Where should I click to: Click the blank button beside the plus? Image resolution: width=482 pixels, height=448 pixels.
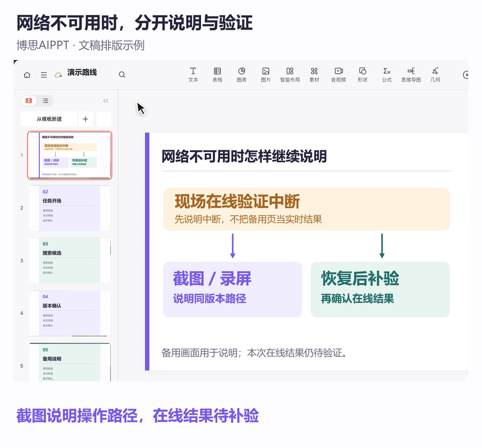tap(104, 119)
